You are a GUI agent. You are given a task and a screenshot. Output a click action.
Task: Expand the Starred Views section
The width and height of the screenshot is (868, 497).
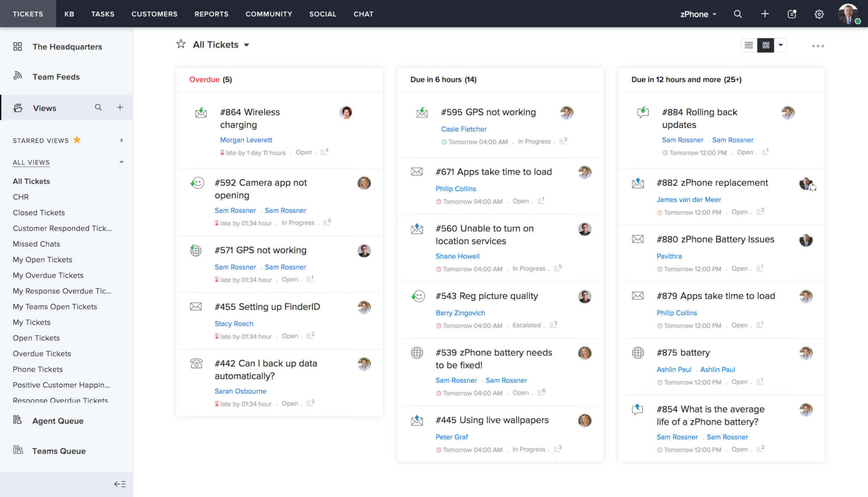121,141
